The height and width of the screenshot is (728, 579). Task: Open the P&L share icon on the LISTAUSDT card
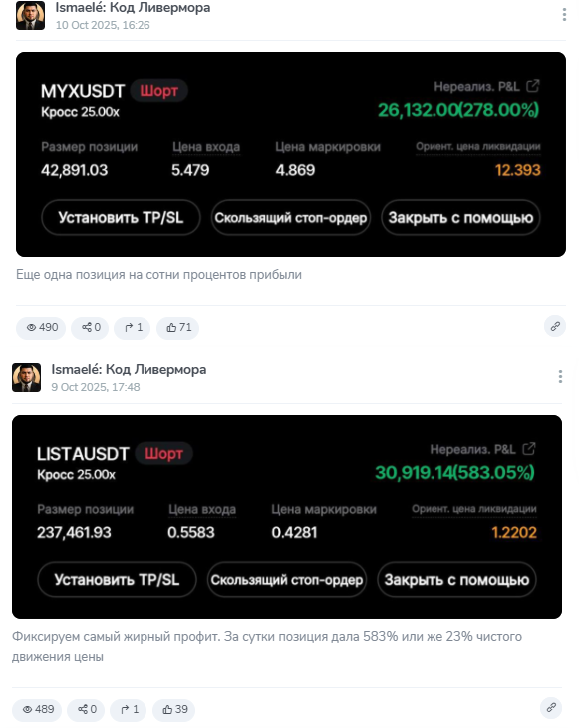coord(529,449)
